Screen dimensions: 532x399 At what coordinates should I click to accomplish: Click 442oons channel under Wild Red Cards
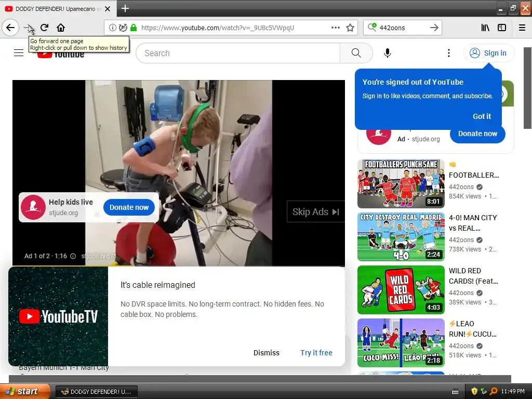(461, 293)
